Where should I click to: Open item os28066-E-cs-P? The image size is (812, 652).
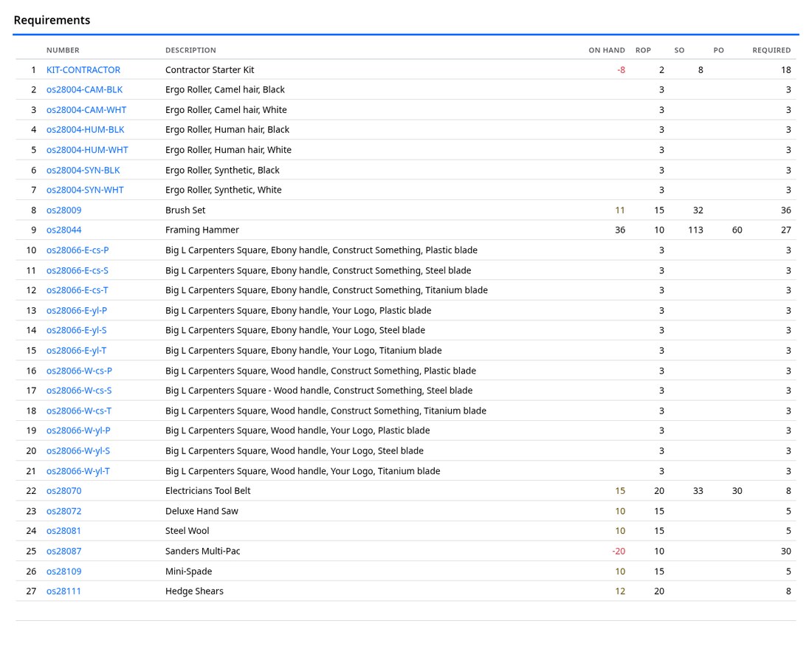coord(78,250)
